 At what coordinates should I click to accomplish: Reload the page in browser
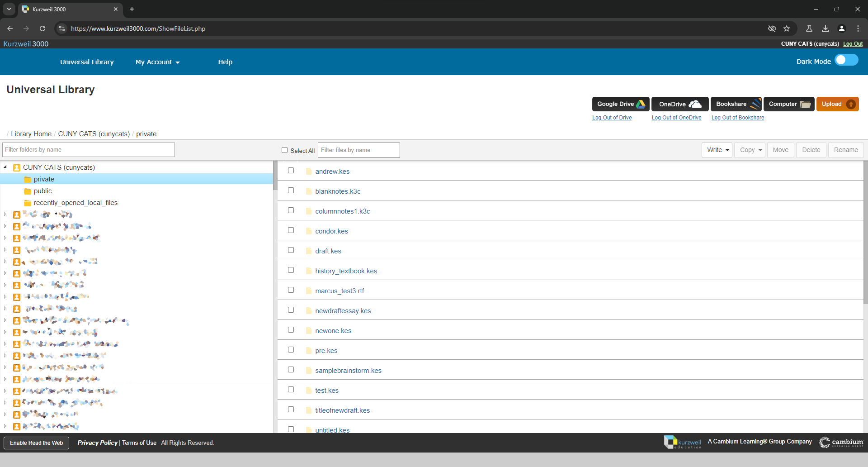click(42, 29)
